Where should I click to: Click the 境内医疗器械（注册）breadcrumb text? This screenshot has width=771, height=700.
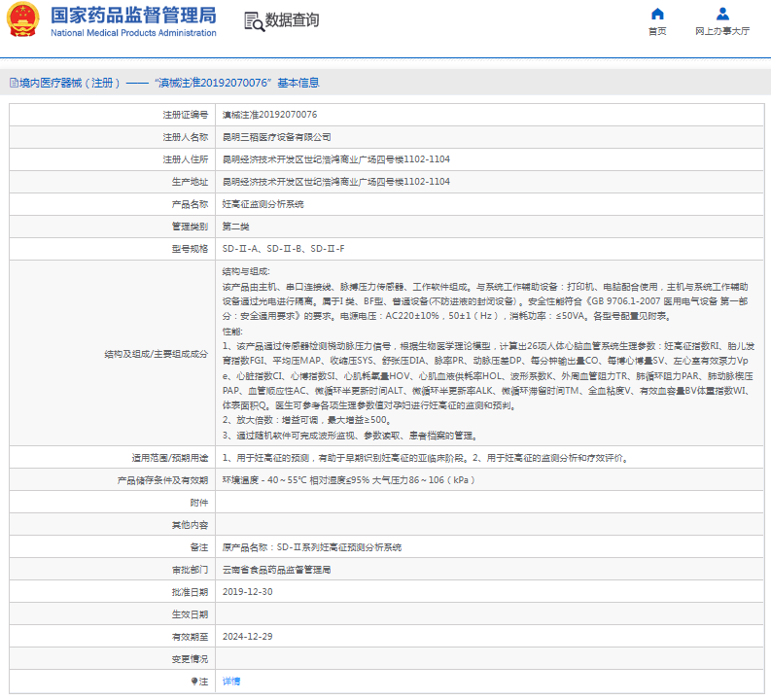click(x=67, y=84)
